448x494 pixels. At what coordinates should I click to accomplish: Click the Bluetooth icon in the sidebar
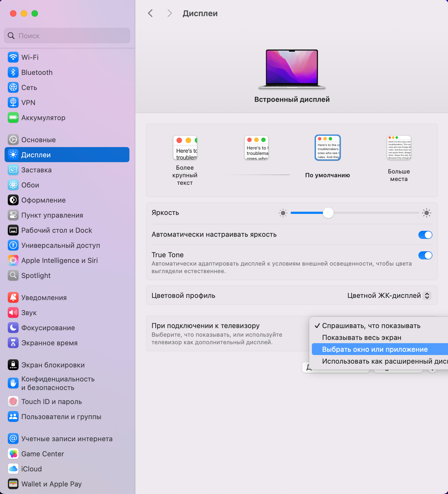pyautogui.click(x=13, y=72)
